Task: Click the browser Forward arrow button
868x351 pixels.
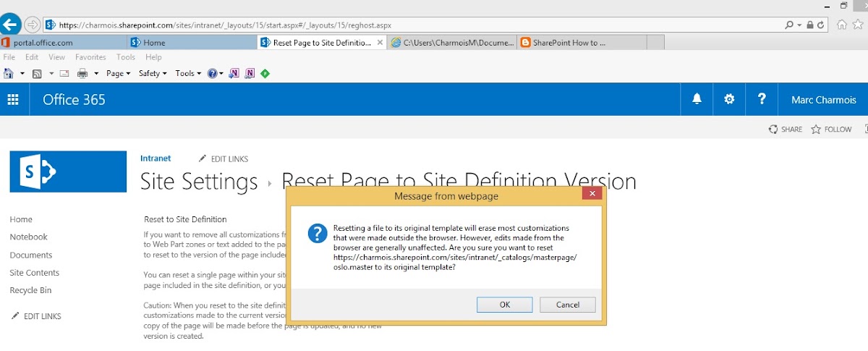Action: pyautogui.click(x=33, y=25)
